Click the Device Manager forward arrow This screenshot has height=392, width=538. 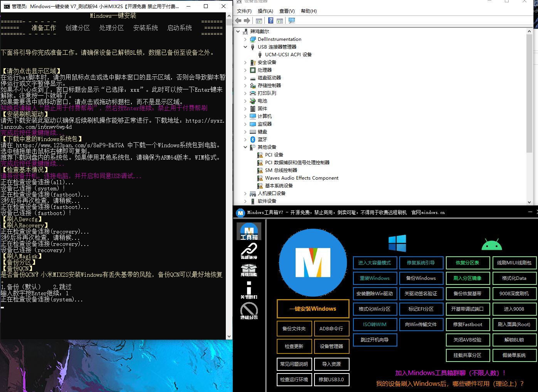(247, 20)
